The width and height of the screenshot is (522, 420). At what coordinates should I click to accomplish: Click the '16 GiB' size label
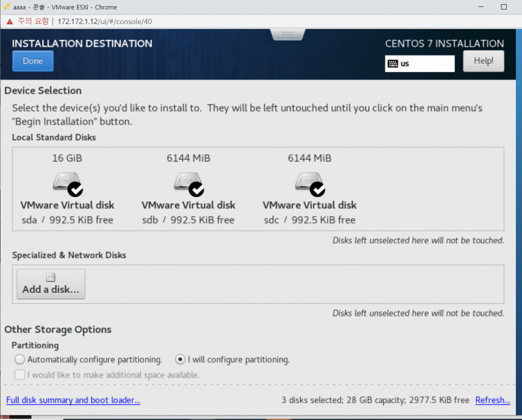coord(67,159)
